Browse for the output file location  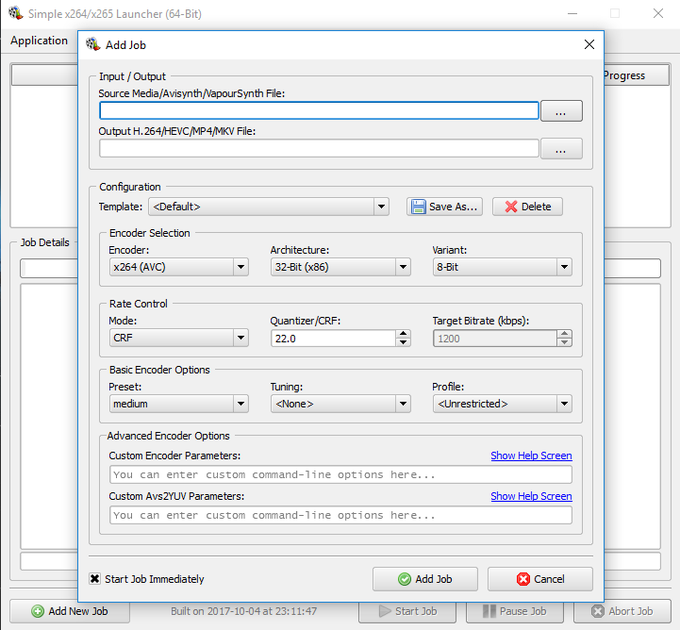561,149
